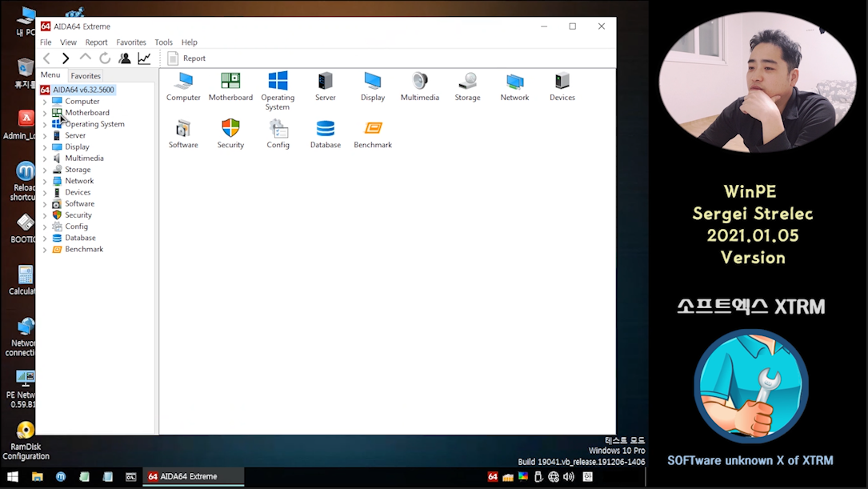Open the Computer icon in main pane
Viewport: 868px width, 489px height.
tap(183, 82)
